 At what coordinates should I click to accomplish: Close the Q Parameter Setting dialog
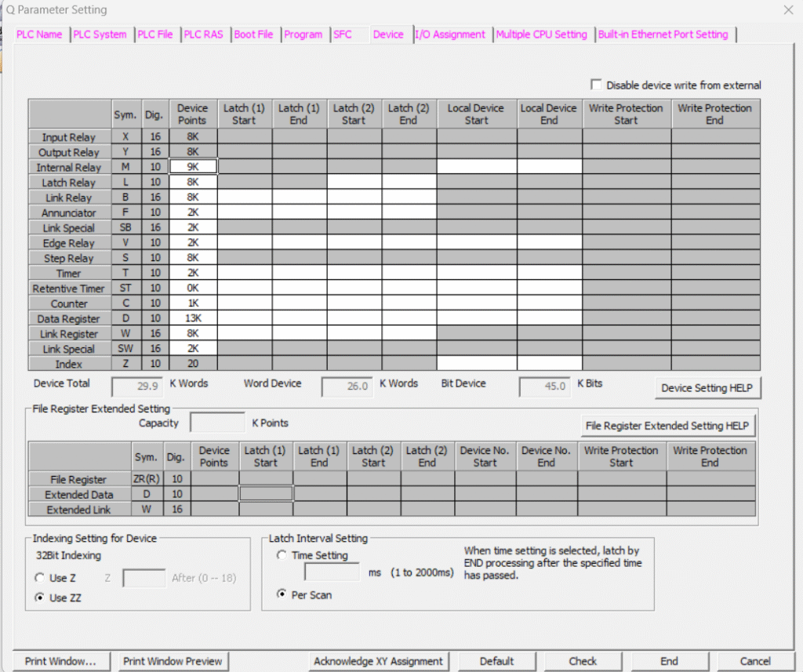click(788, 10)
